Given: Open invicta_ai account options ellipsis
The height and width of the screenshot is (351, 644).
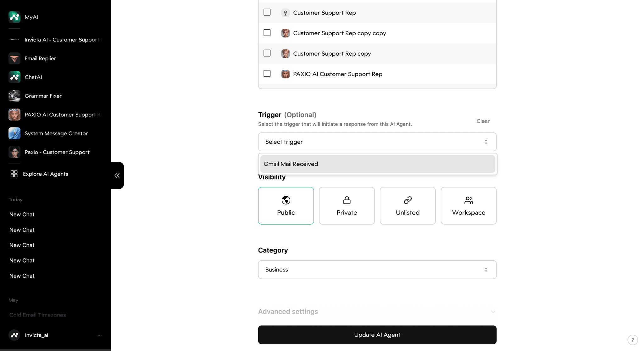Looking at the screenshot, I should click(99, 335).
